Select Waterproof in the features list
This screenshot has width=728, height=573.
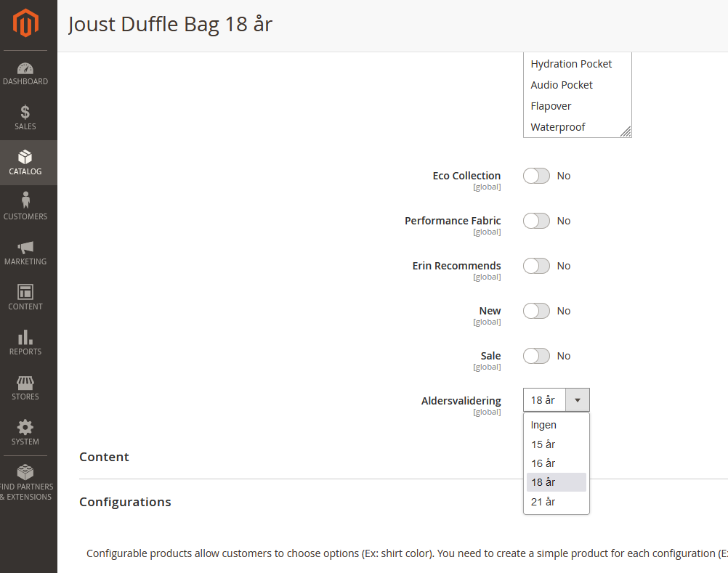[x=557, y=127]
